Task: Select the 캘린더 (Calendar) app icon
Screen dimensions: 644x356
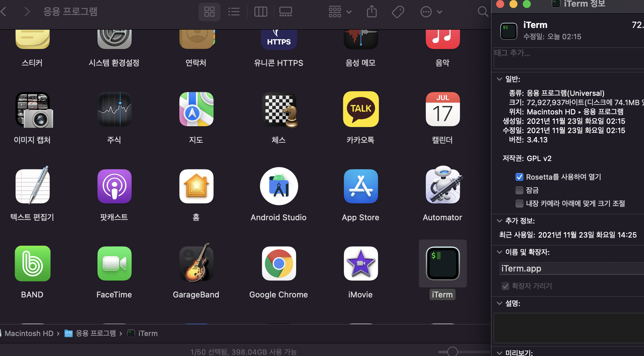Action: [443, 109]
